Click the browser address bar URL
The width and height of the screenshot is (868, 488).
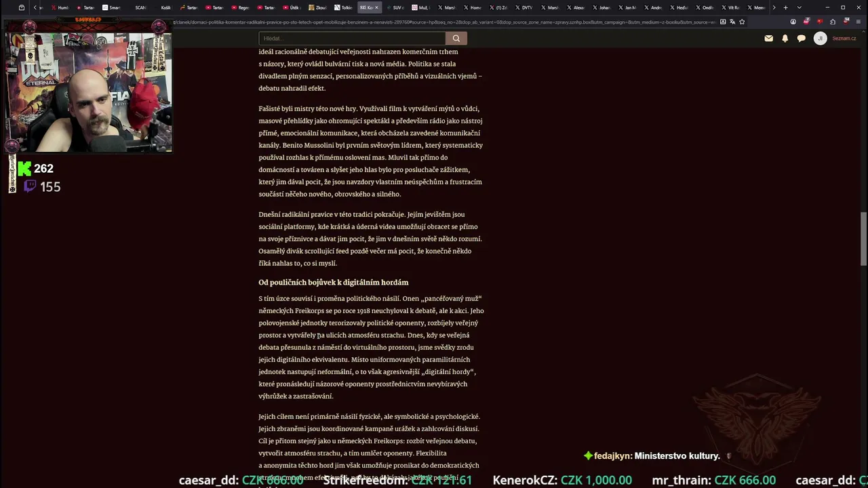click(444, 22)
